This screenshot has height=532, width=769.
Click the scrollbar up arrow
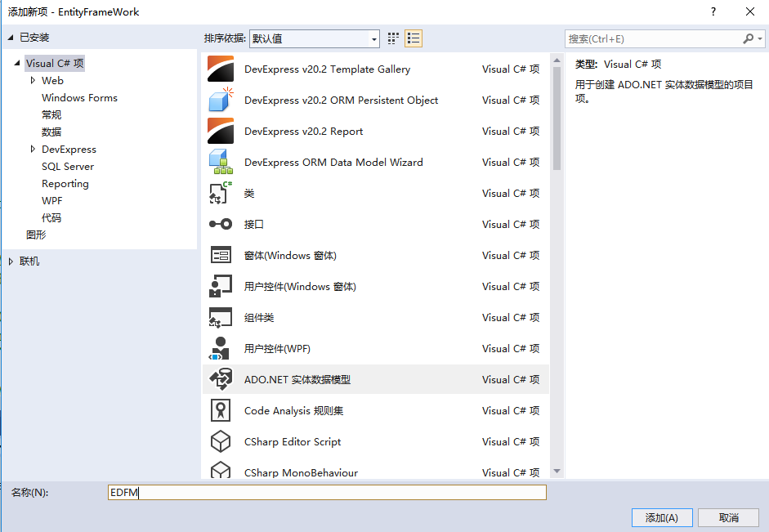point(557,60)
